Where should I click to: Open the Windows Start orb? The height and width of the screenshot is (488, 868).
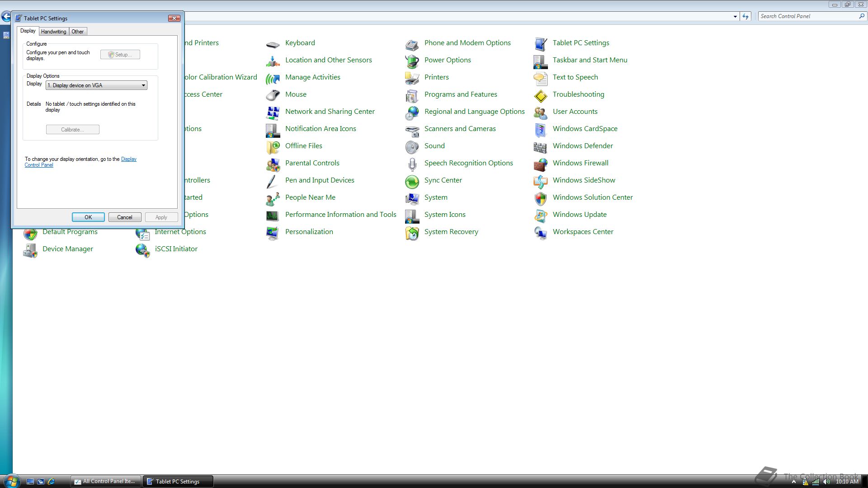[x=12, y=481]
